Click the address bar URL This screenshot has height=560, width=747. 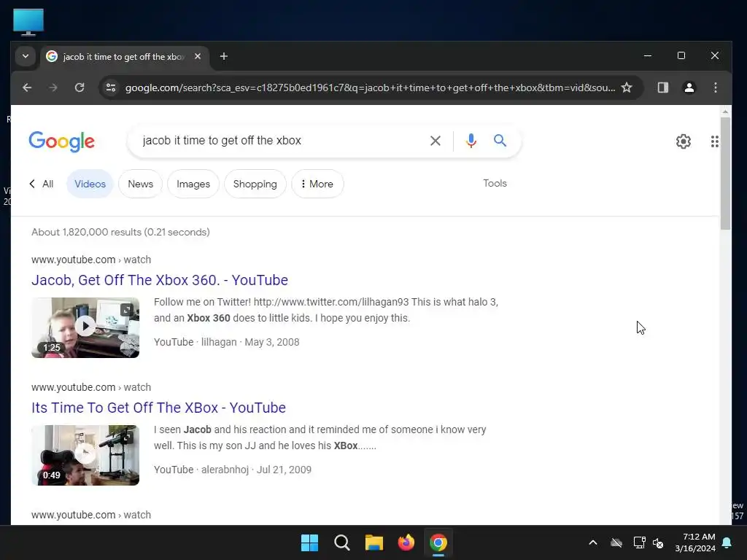click(x=370, y=87)
